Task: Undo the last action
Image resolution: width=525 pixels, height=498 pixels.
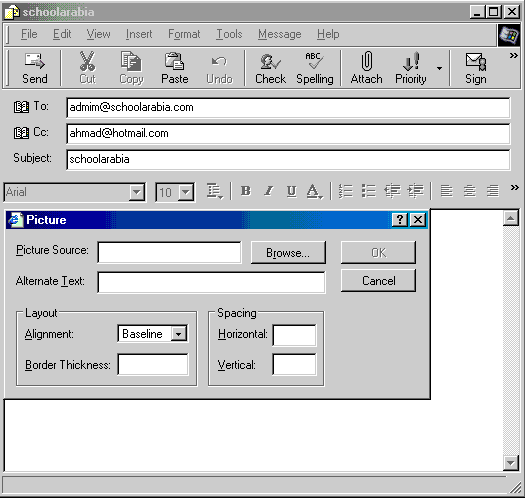Action: click(x=219, y=69)
